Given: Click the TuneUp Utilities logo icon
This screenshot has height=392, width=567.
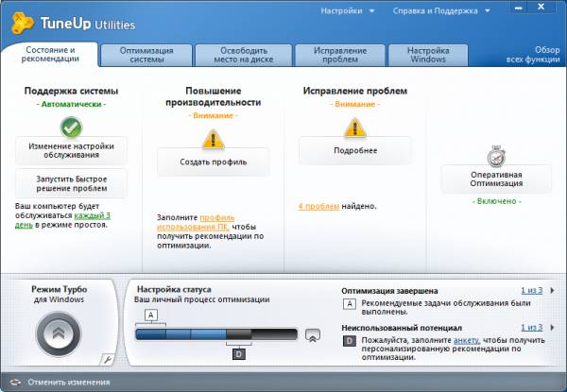Looking at the screenshot, I should (23, 23).
